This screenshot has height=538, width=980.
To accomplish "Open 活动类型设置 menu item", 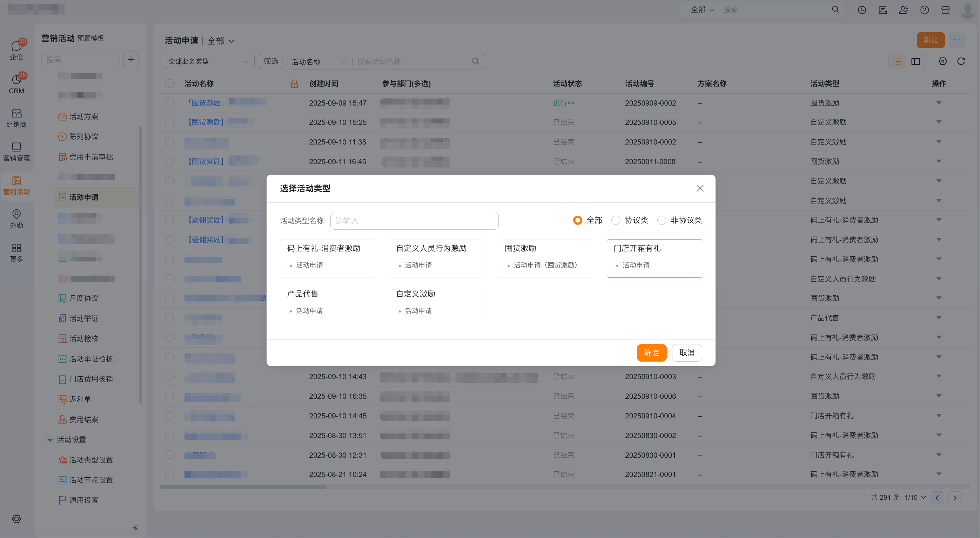I will [90, 460].
